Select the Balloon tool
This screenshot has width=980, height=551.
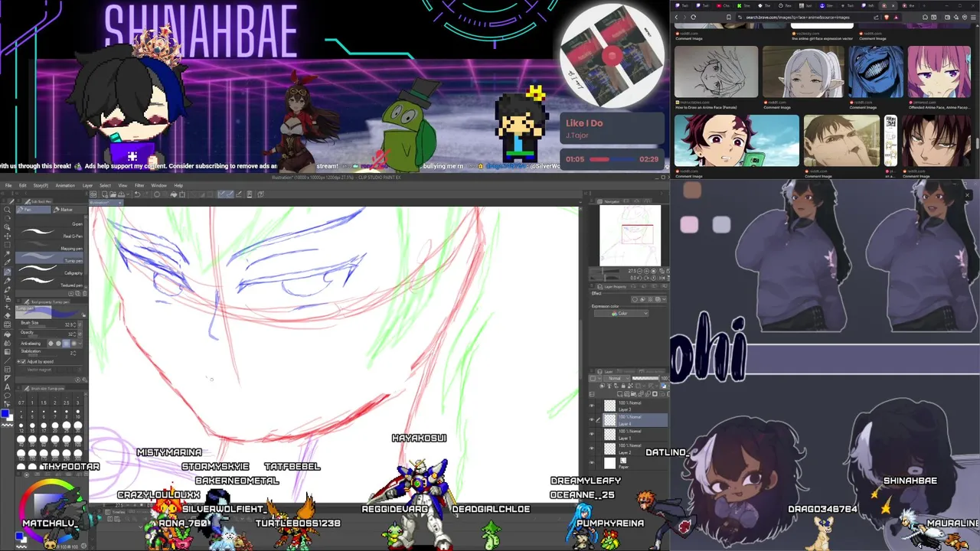pyautogui.click(x=7, y=395)
